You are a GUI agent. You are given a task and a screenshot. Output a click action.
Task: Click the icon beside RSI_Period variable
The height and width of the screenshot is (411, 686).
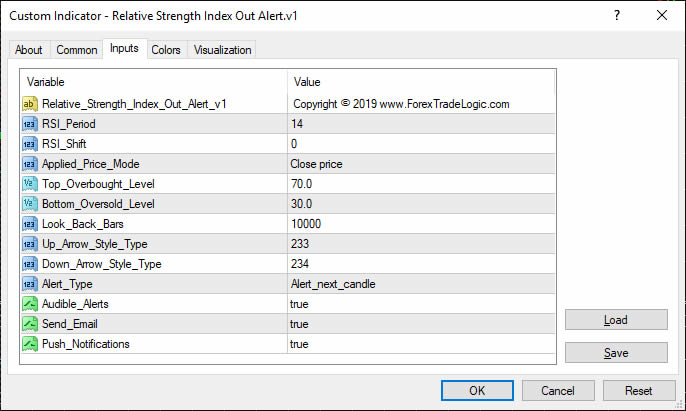click(29, 123)
